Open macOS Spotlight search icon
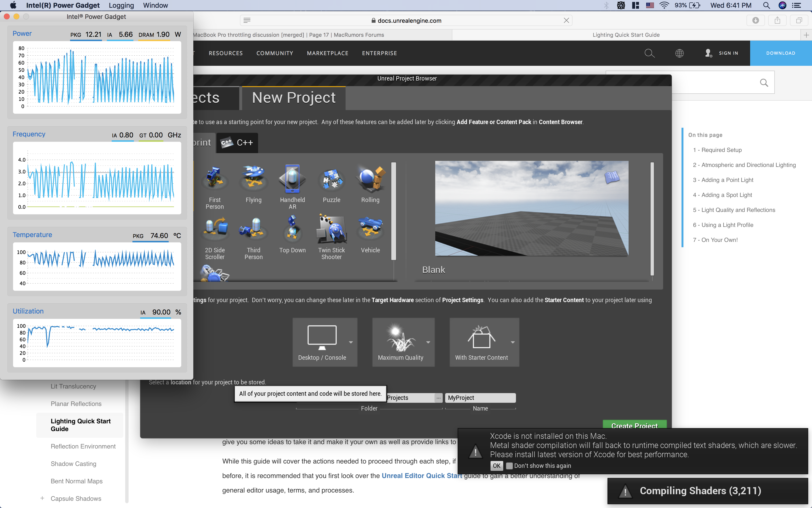 (x=766, y=5)
